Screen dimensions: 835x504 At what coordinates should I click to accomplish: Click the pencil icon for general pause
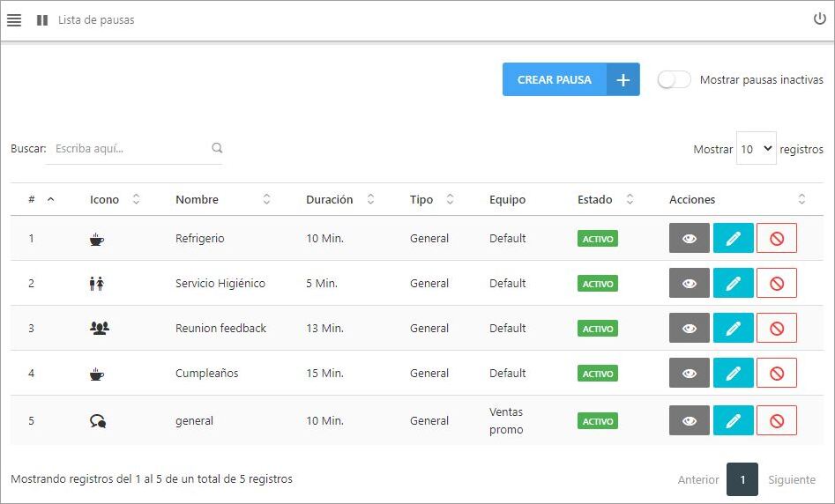(733, 420)
